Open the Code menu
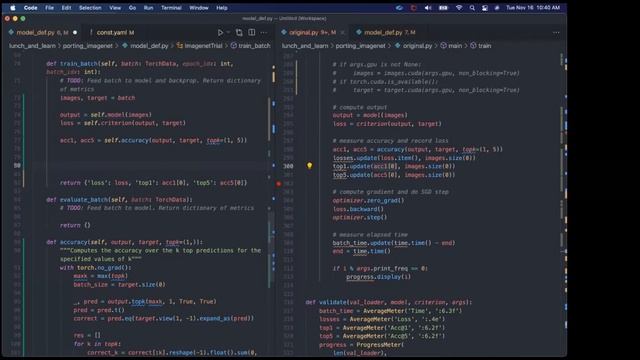 (31, 8)
